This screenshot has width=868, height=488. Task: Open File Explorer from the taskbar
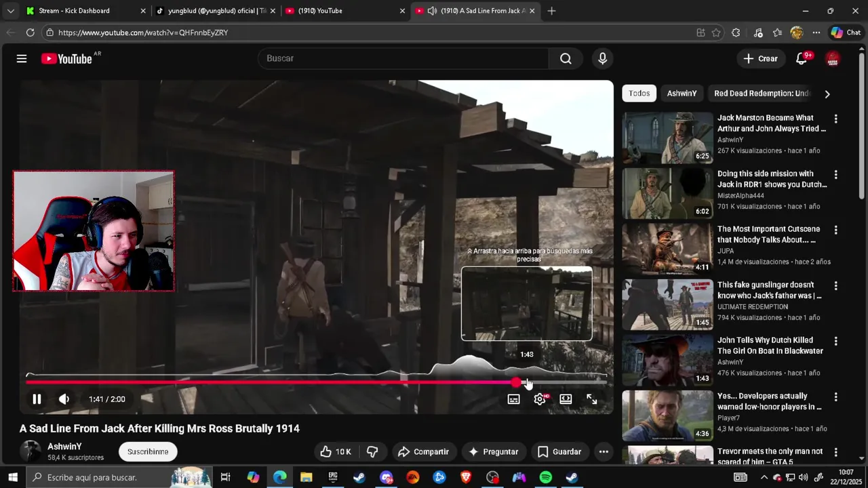coord(307,477)
